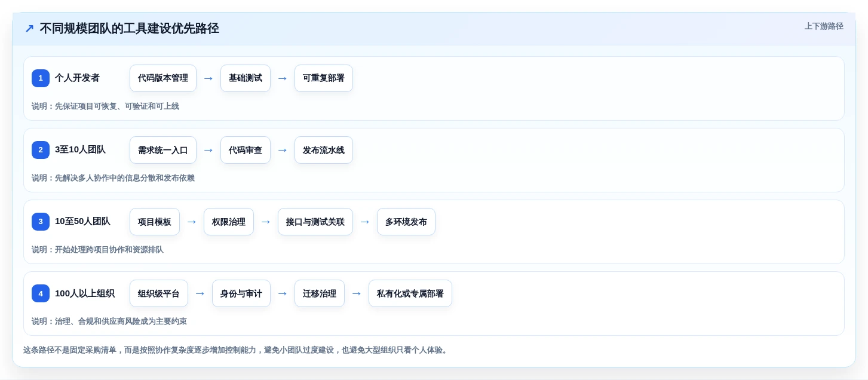Click the 代码审查 step chip
This screenshot has width=868, height=380.
(246, 150)
